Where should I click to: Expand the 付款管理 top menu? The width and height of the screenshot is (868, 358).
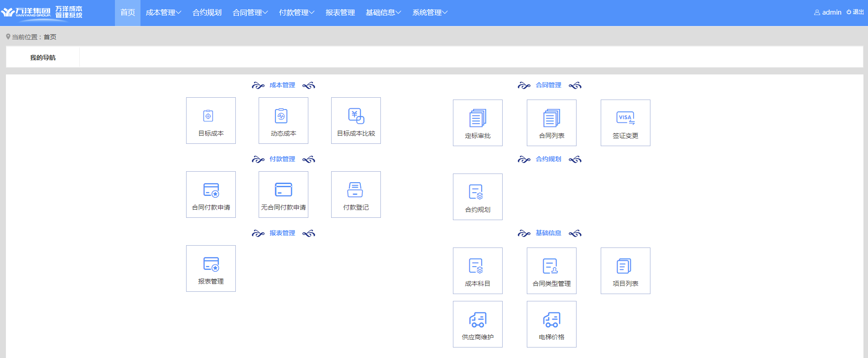(x=296, y=13)
